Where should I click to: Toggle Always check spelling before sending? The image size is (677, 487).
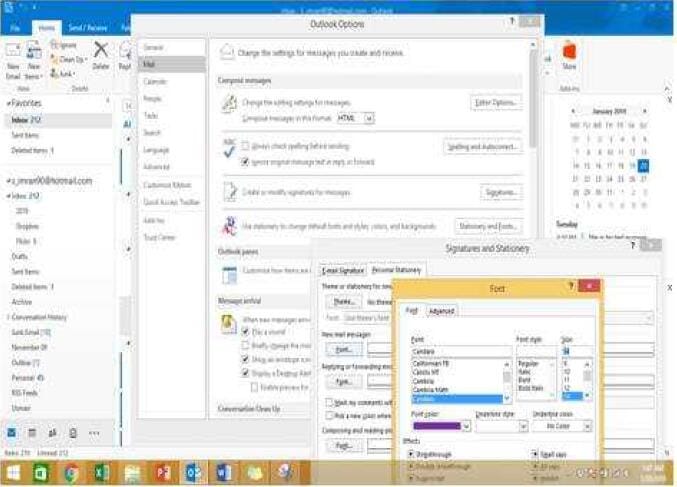245,146
